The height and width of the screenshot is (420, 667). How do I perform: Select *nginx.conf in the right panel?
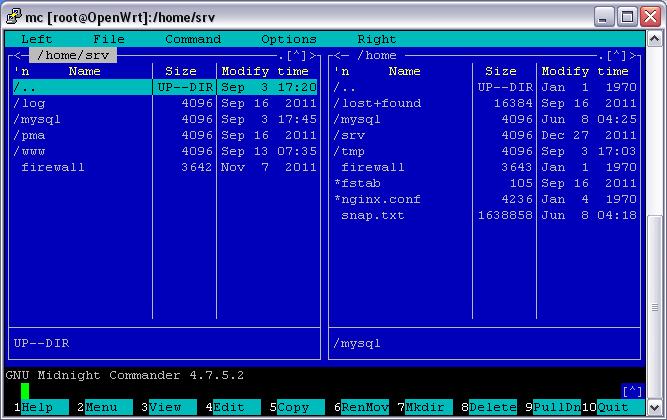pyautogui.click(x=376, y=199)
